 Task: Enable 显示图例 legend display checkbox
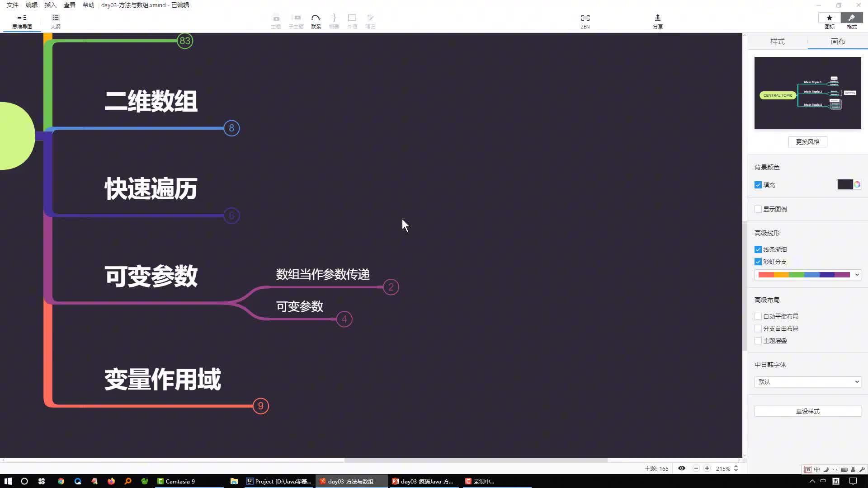pyautogui.click(x=758, y=209)
